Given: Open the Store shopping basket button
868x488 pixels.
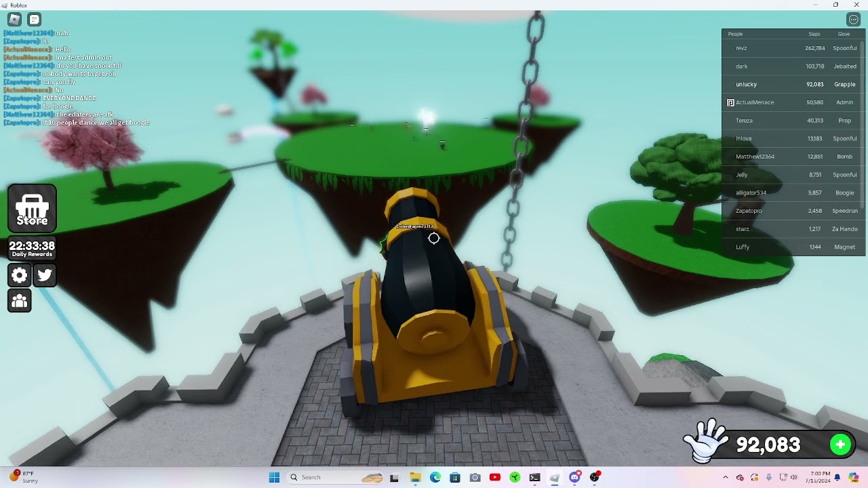Looking at the screenshot, I should 32,208.
